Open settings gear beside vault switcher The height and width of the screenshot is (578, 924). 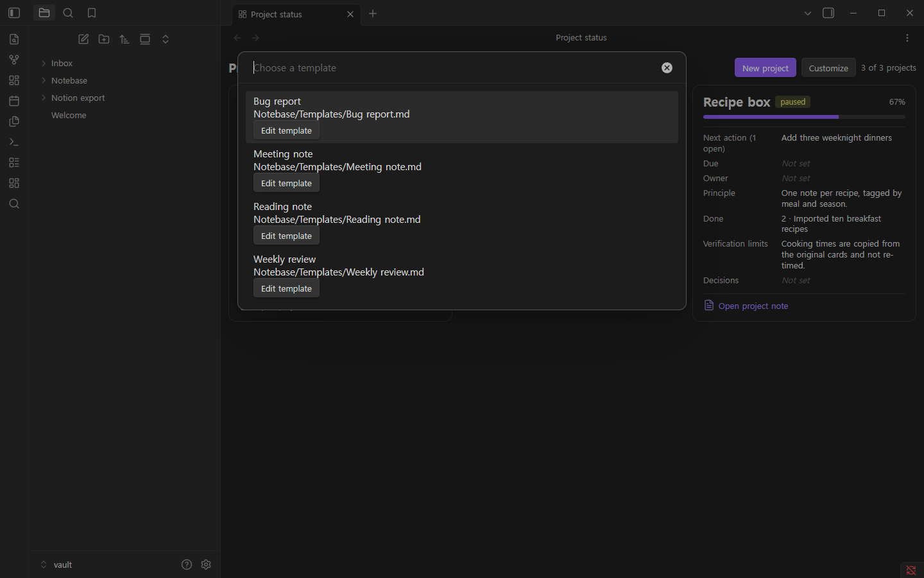pos(206,565)
